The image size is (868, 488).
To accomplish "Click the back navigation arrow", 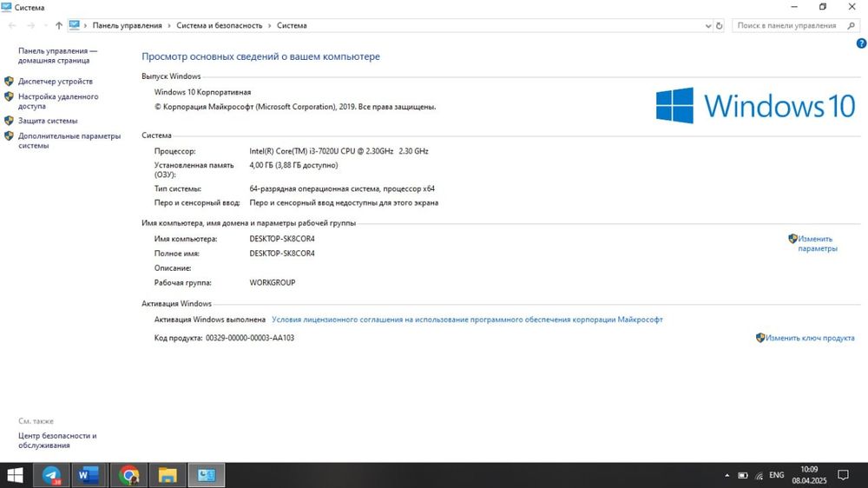I will 12,25.
